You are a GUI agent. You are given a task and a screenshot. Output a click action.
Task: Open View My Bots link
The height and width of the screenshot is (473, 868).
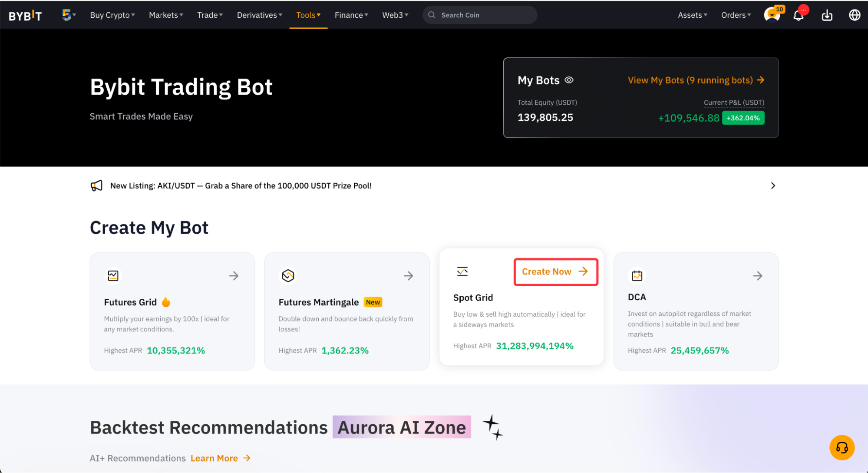[x=696, y=80]
